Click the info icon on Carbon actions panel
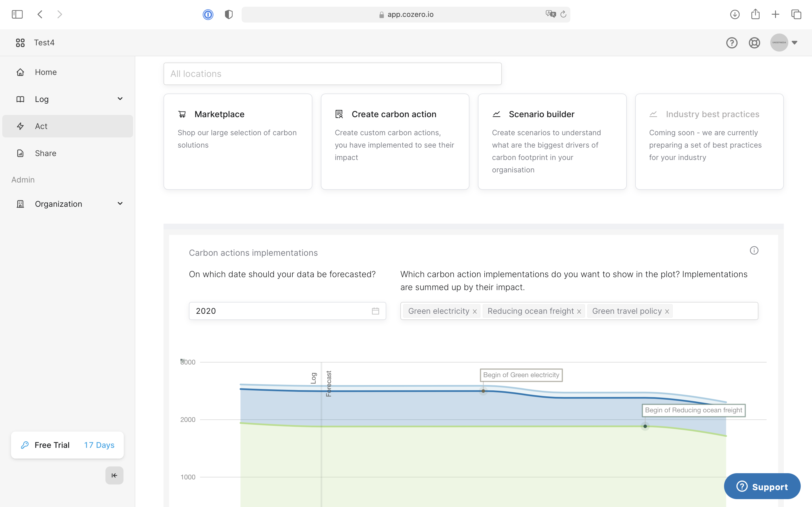Image resolution: width=812 pixels, height=507 pixels. coord(754,250)
